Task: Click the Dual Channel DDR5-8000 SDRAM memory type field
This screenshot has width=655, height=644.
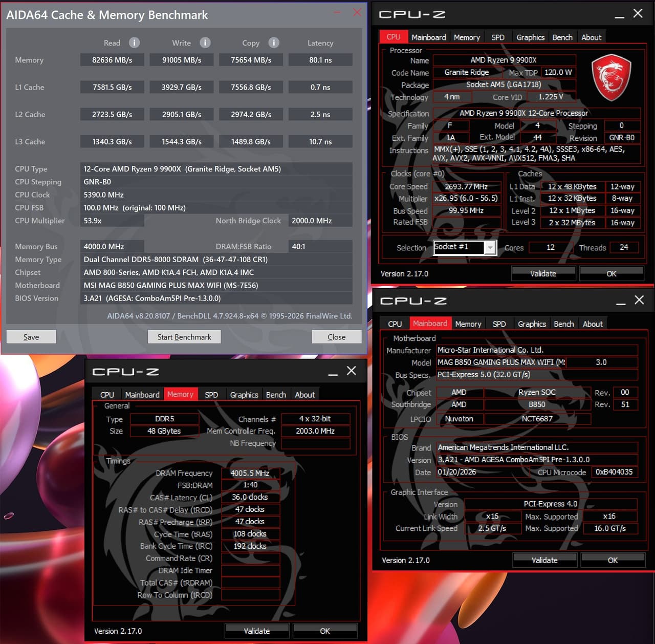Action: [x=216, y=260]
